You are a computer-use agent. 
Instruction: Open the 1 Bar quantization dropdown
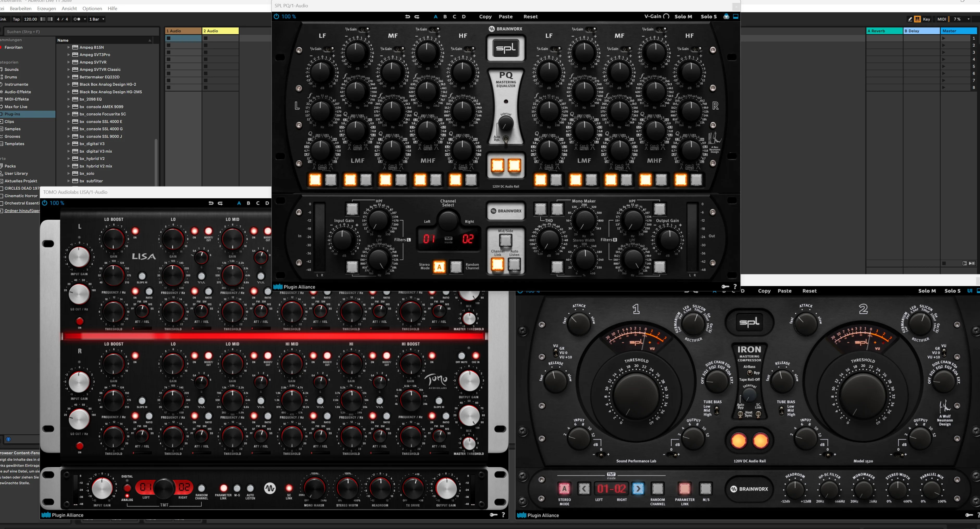97,19
